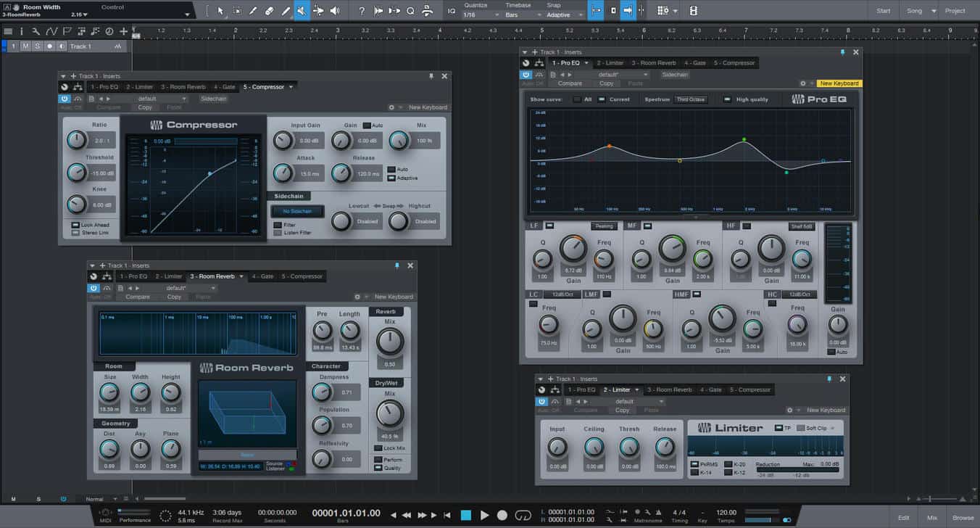
Task: Toggle Pro EQ power button
Action: pos(526,75)
